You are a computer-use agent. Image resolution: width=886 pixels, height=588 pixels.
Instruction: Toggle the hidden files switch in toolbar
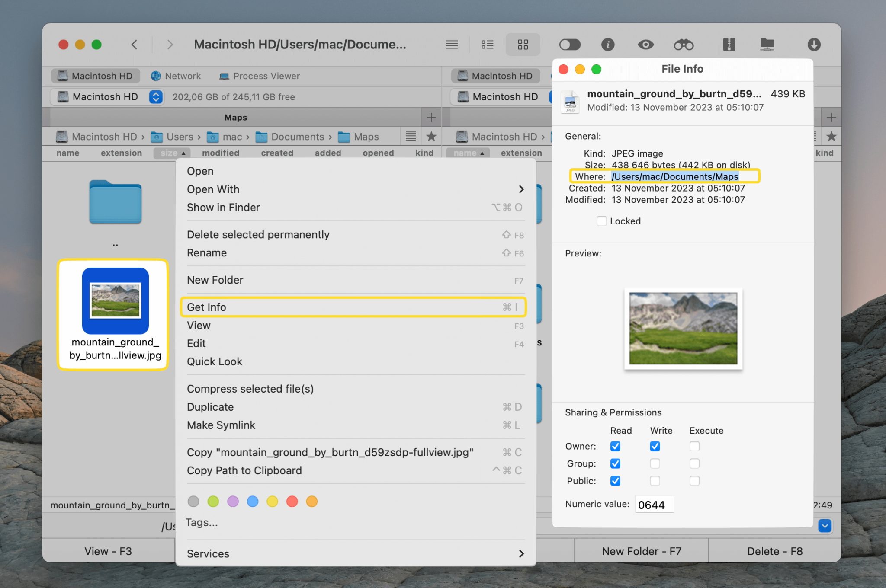[x=570, y=44]
